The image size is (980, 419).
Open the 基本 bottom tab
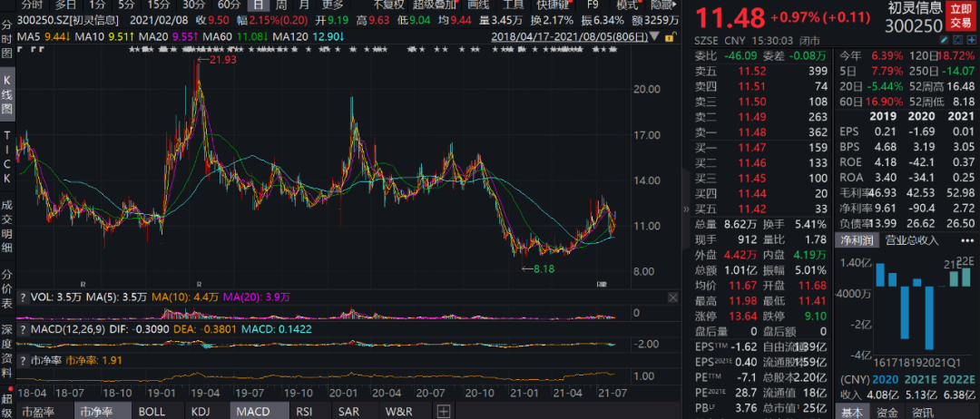pyautogui.click(x=852, y=412)
